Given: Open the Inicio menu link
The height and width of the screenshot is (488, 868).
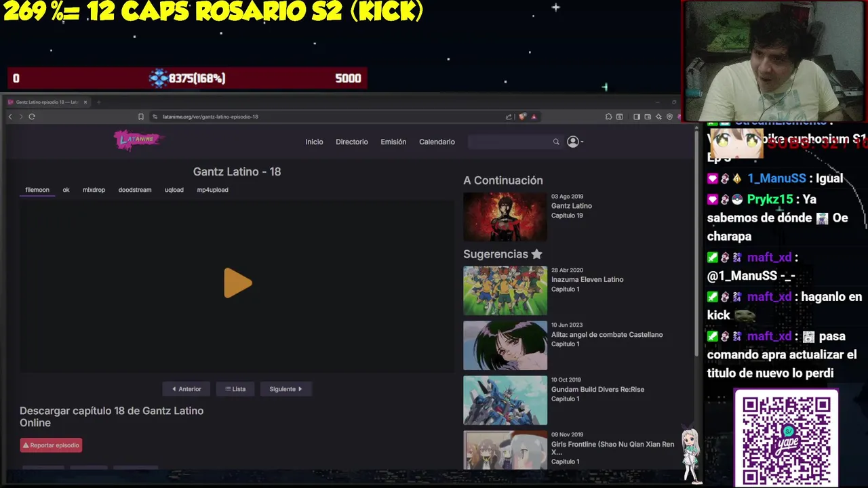Looking at the screenshot, I should pos(314,142).
